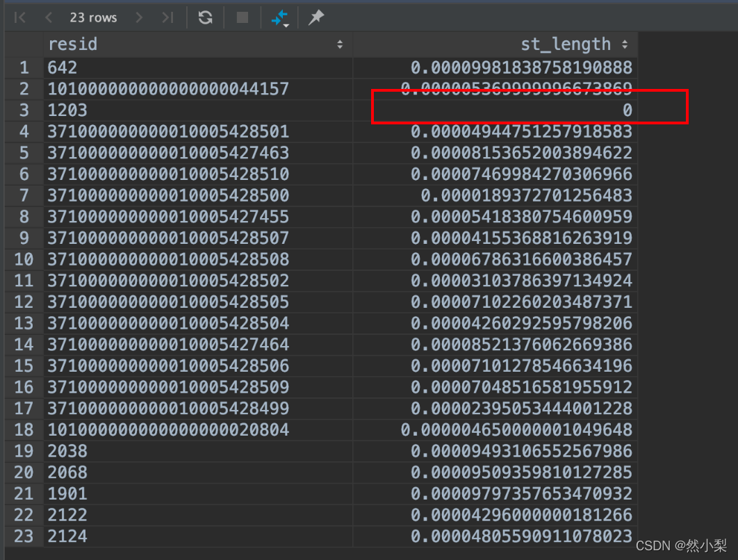Select row number 3 in the gutter
Image resolution: width=738 pixels, height=560 pixels.
pyautogui.click(x=24, y=110)
